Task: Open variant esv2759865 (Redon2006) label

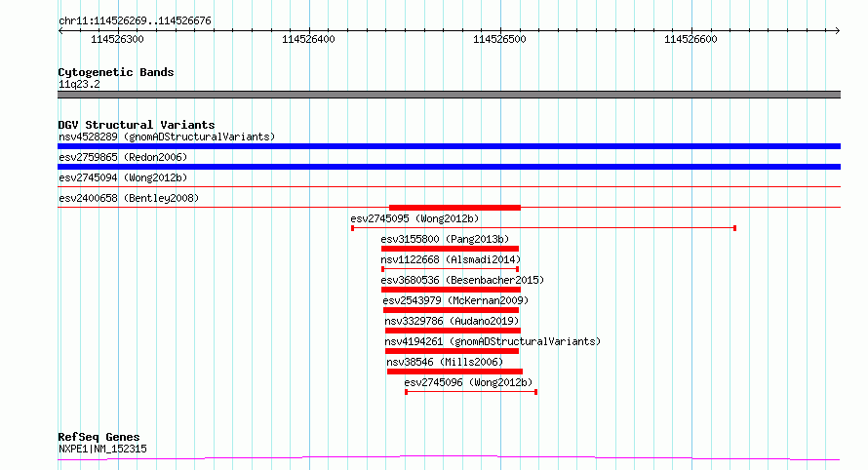Action: pyautogui.click(x=123, y=157)
